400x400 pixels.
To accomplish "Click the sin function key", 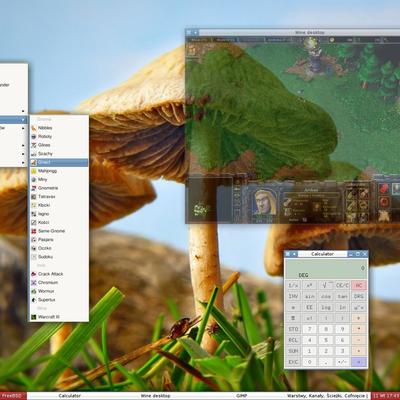I will (310, 296).
